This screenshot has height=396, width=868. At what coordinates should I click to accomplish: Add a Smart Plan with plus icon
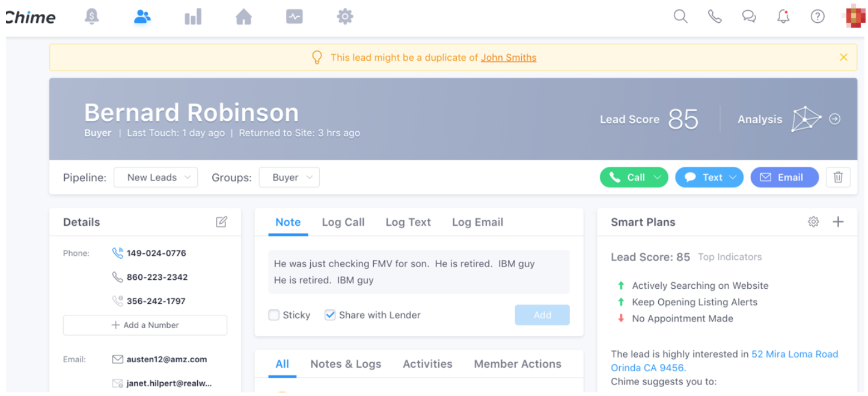(838, 222)
